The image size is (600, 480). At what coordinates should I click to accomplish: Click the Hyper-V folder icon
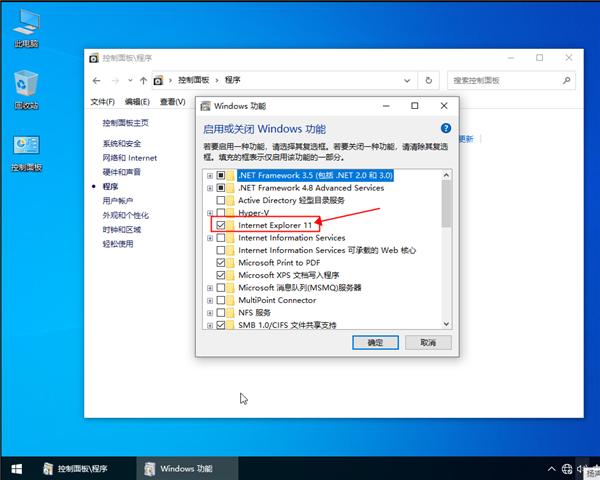click(231, 213)
